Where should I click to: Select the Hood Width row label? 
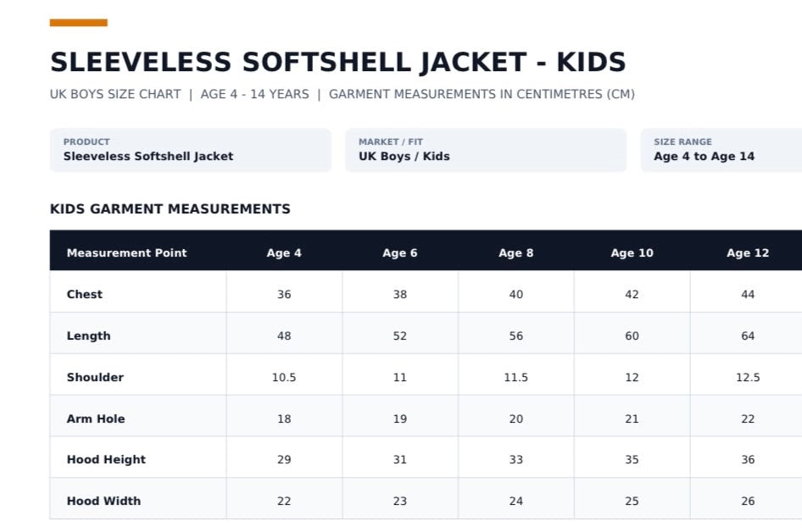[x=103, y=501]
